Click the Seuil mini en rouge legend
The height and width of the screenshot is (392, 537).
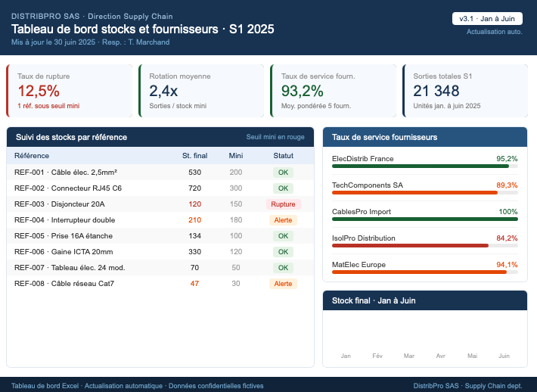[275, 138]
